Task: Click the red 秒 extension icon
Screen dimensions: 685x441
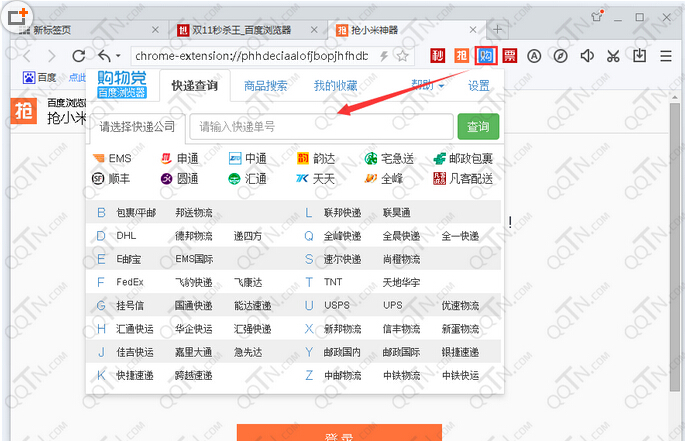Action: click(x=438, y=56)
